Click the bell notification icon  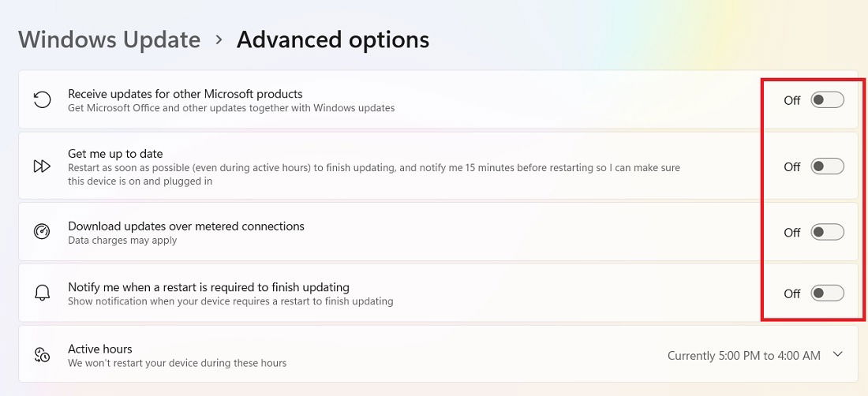(x=42, y=293)
